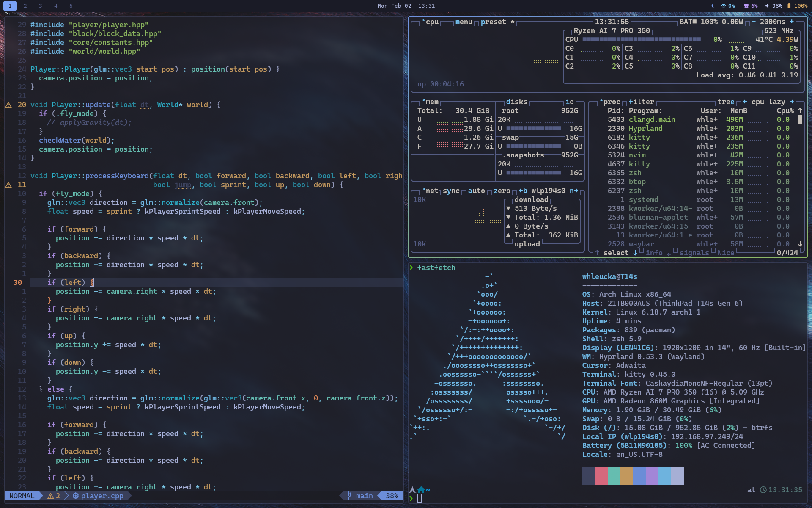Click the info button below the process list
The height and width of the screenshot is (508, 812).
click(655, 253)
